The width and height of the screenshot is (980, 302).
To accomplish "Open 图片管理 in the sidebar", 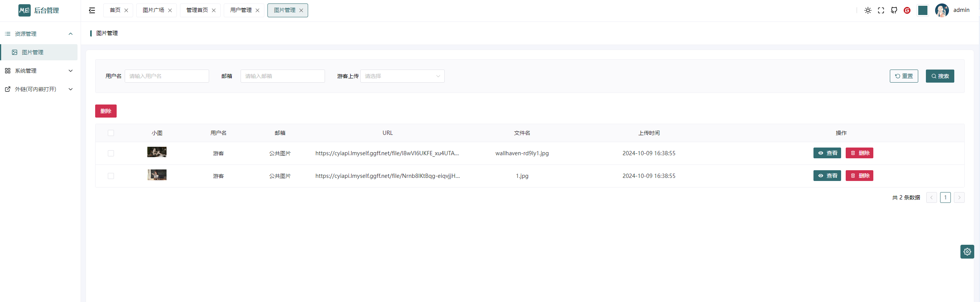I will (x=33, y=52).
